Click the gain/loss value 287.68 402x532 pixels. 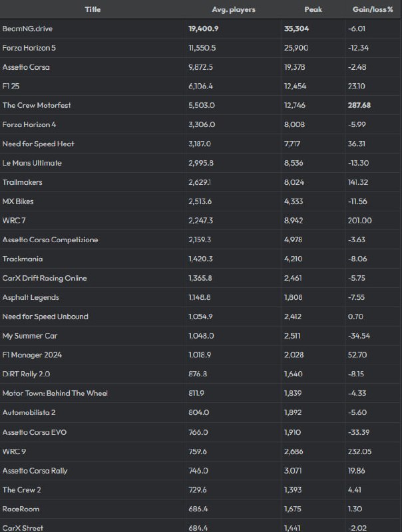click(x=359, y=105)
